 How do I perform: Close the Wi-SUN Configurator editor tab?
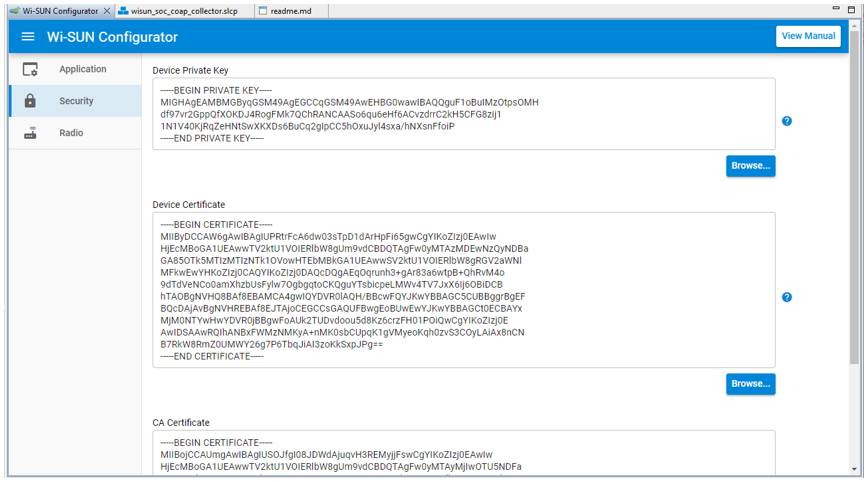pos(107,11)
